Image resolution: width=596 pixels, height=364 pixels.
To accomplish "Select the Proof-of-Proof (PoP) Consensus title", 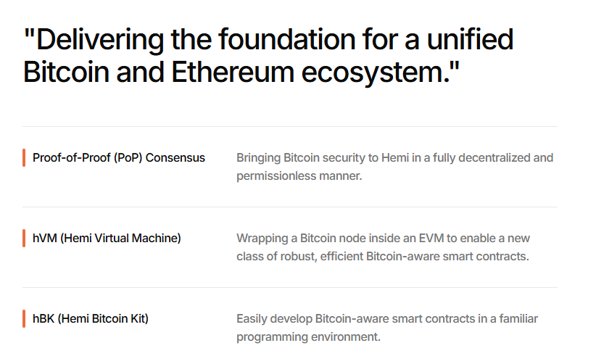I will tap(118, 157).
